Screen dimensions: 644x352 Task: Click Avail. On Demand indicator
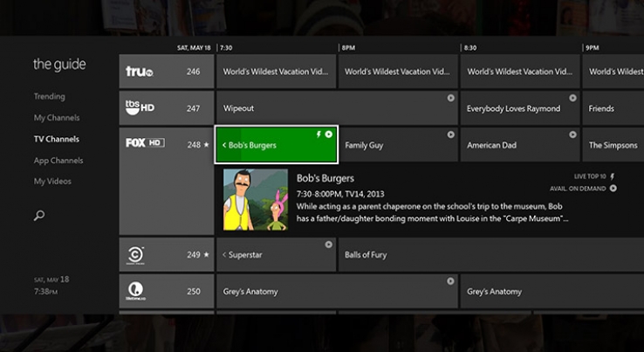point(583,189)
